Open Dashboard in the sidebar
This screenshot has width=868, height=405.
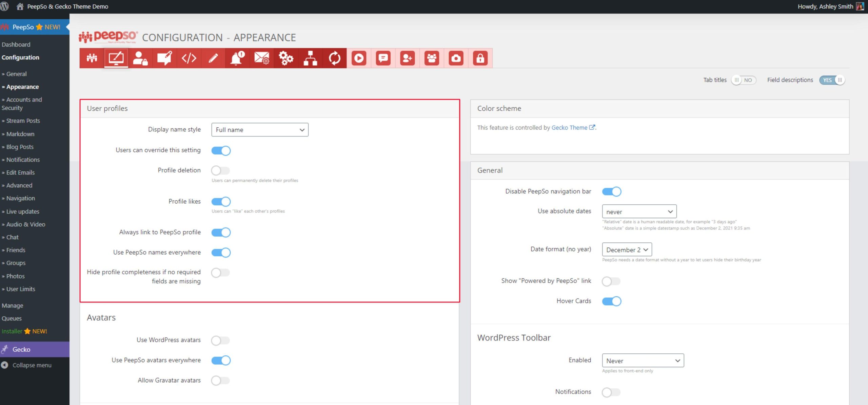(16, 44)
